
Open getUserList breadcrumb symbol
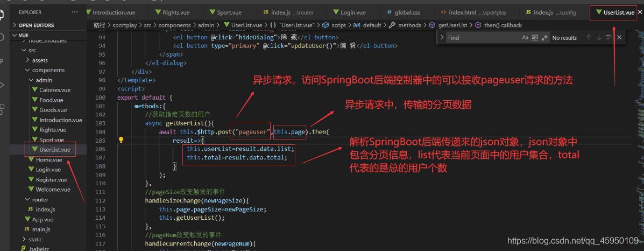pos(449,25)
